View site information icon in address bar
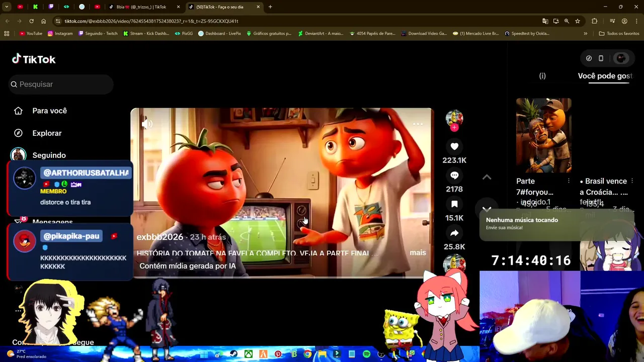Viewport: 644px width, 362px height. 58,21
